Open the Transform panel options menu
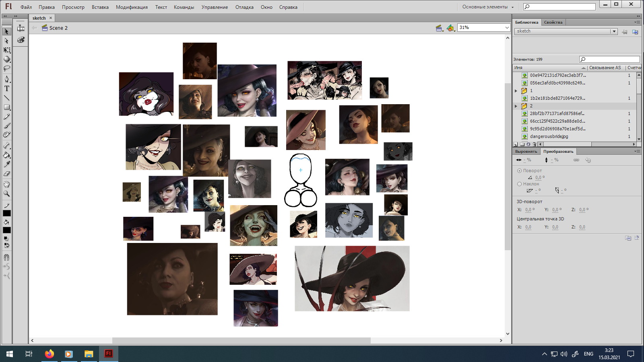The image size is (644, 362). [637, 151]
